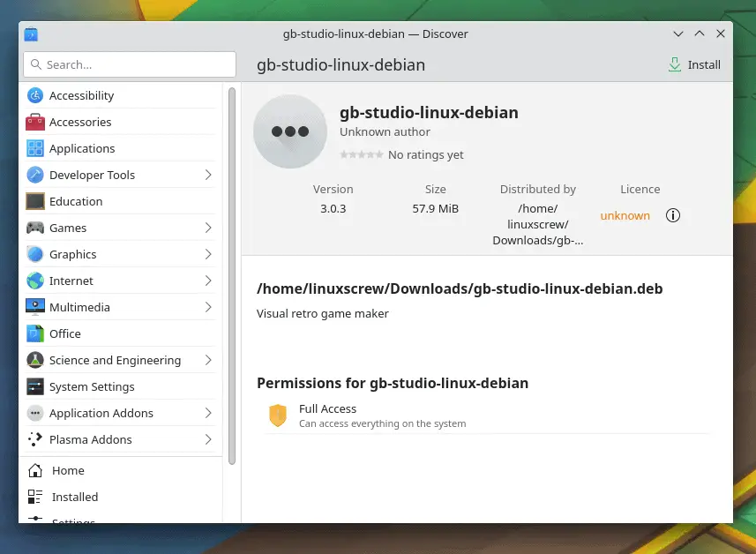Screen dimensions: 756x554
Task: Click the magnifier icon in the search box
Action: [35, 64]
